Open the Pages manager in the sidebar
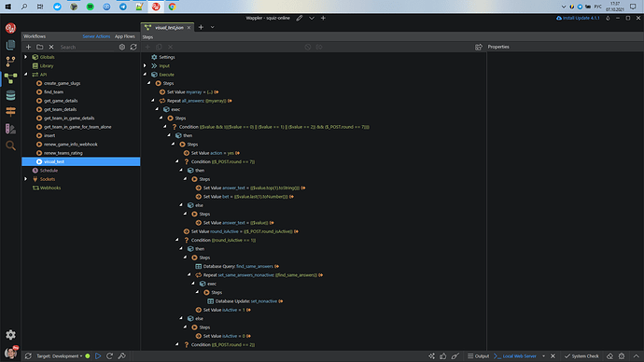 coord(10,45)
